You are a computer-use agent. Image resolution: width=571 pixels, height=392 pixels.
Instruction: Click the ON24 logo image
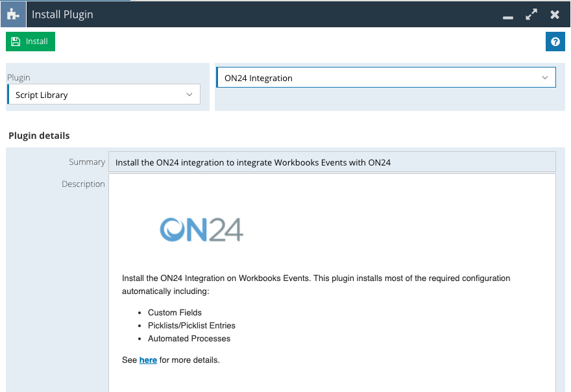pos(201,230)
